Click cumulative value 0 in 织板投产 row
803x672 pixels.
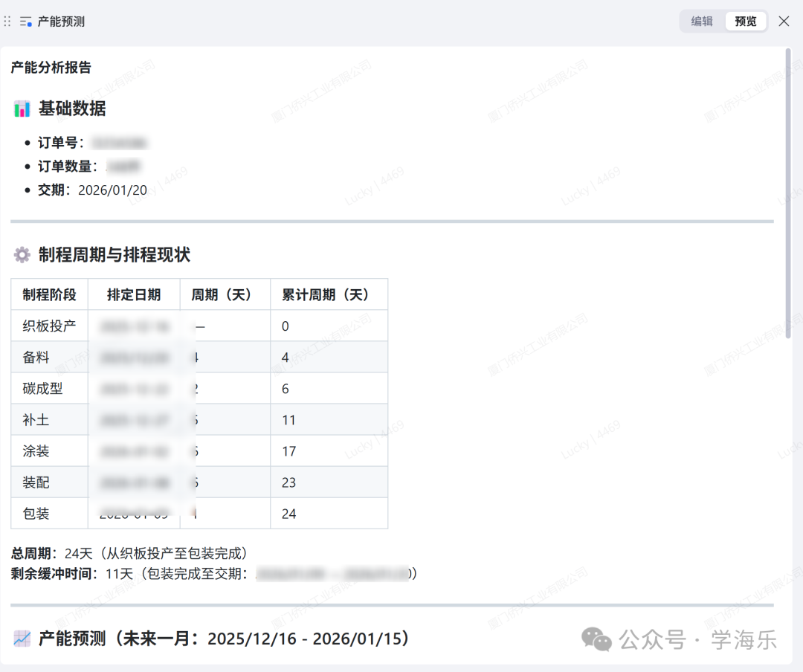[286, 326]
